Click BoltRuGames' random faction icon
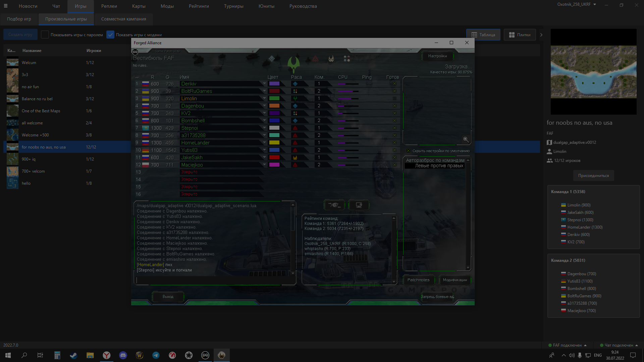This screenshot has width=644, height=362. (x=295, y=91)
